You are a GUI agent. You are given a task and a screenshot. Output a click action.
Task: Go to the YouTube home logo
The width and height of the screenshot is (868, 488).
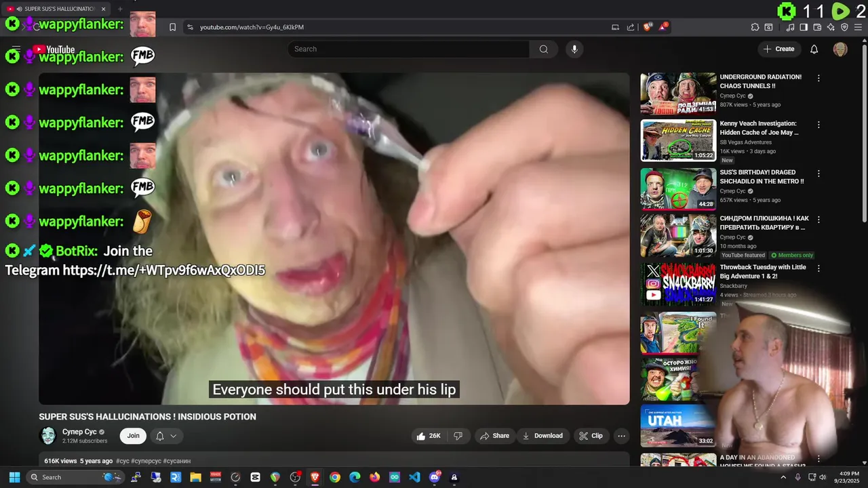tap(54, 49)
